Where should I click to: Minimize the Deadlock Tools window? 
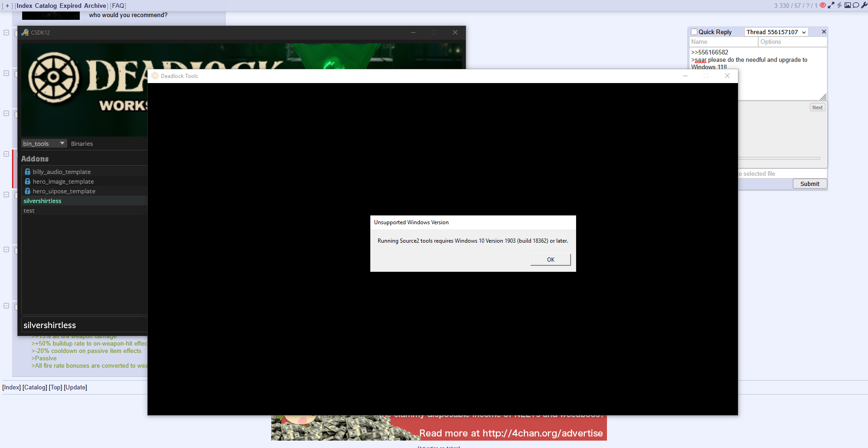[685, 76]
